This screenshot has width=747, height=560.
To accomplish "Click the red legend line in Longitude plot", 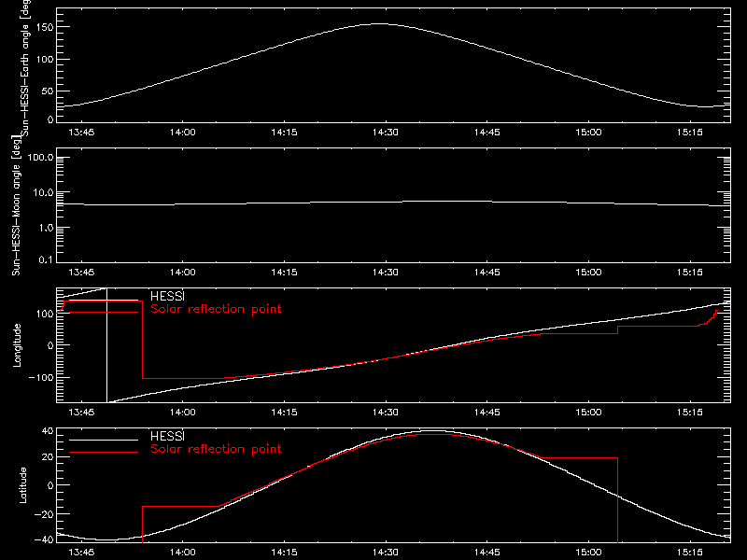I will pos(104,313).
